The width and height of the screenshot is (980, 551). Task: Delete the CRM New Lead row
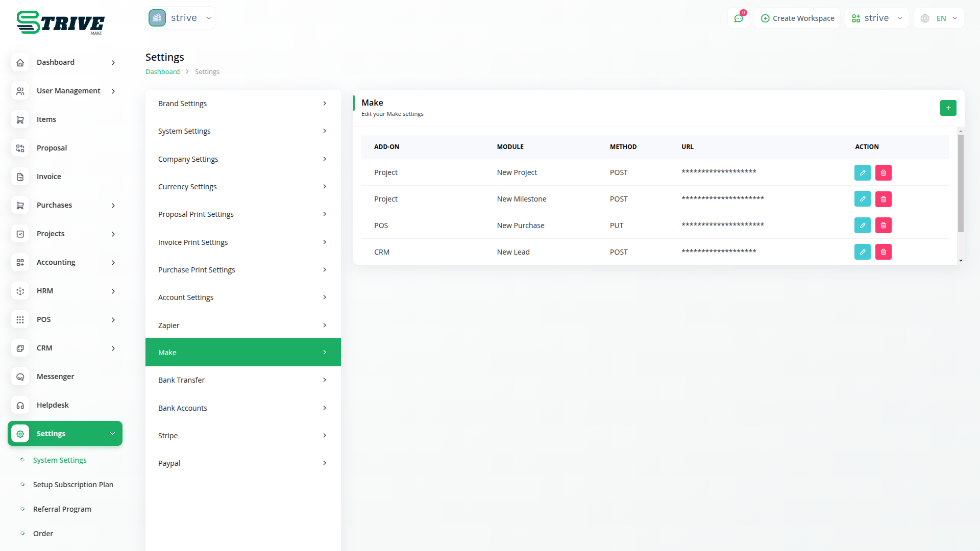coord(883,252)
